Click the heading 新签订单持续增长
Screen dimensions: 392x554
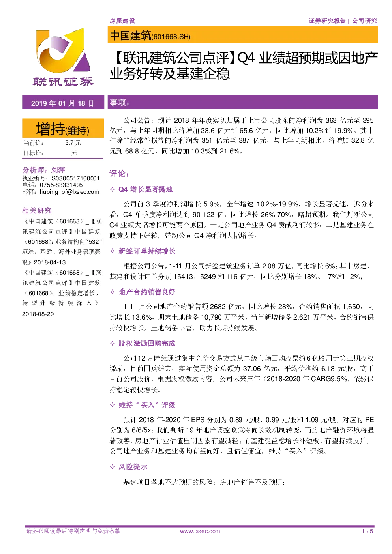point(147,251)
